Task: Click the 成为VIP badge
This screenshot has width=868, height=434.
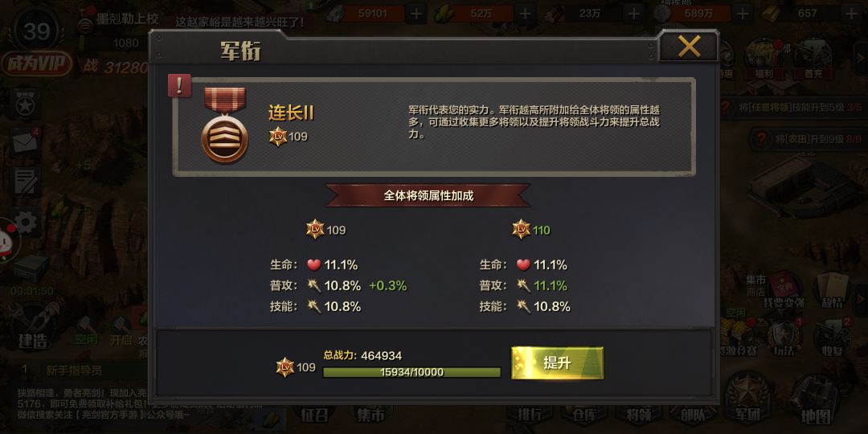Action: point(36,64)
